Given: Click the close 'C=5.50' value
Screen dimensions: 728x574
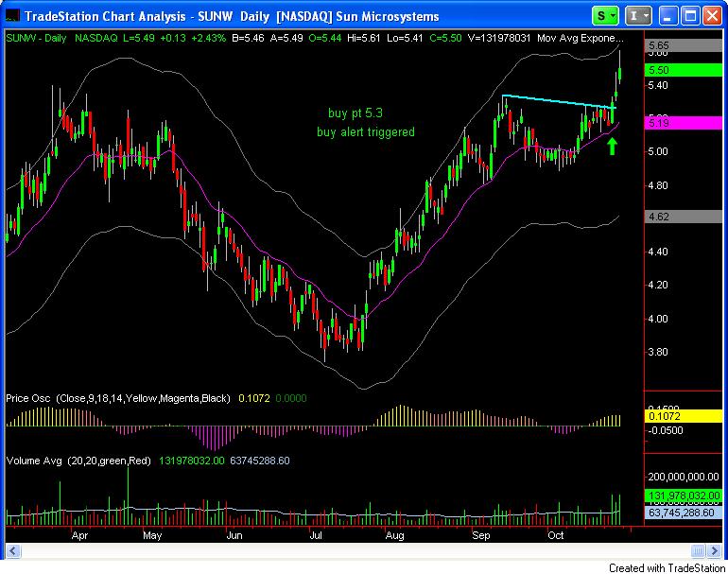Looking at the screenshot, I should pos(445,38).
